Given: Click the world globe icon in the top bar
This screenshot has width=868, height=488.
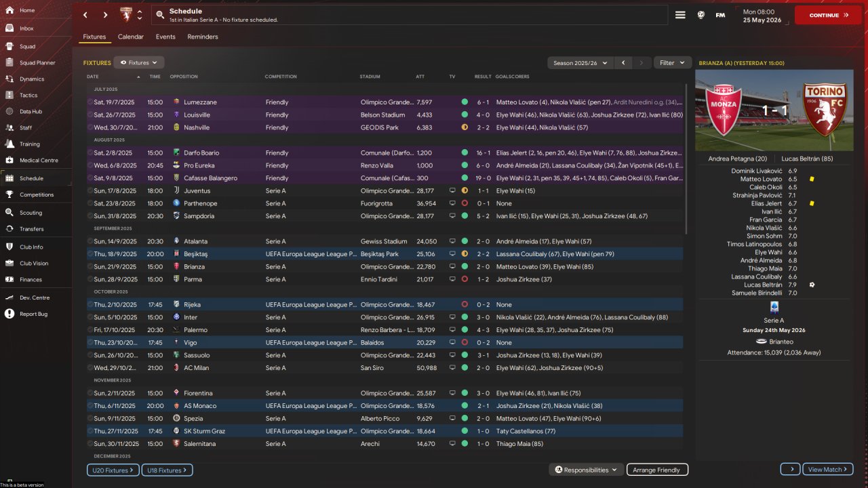Looking at the screenshot, I should (x=701, y=15).
